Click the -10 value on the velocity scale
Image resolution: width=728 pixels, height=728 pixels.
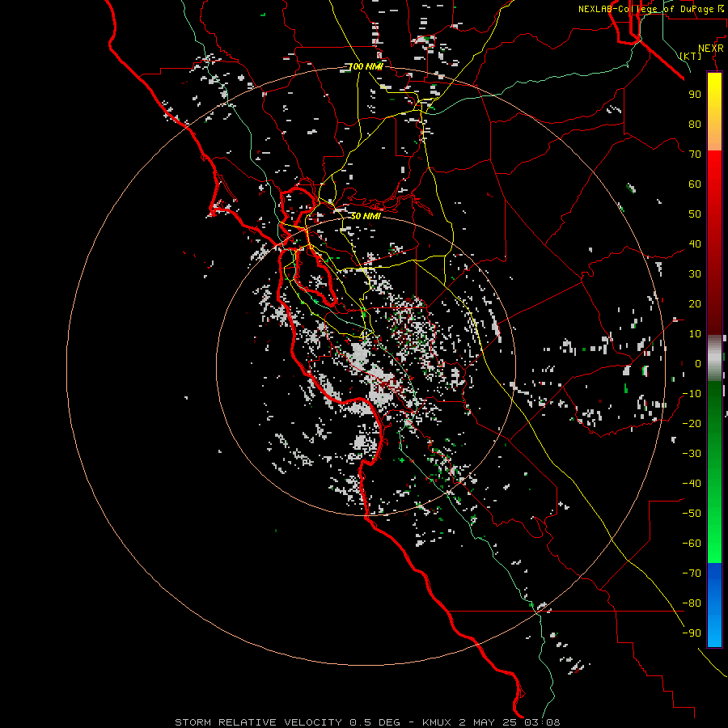click(x=692, y=394)
